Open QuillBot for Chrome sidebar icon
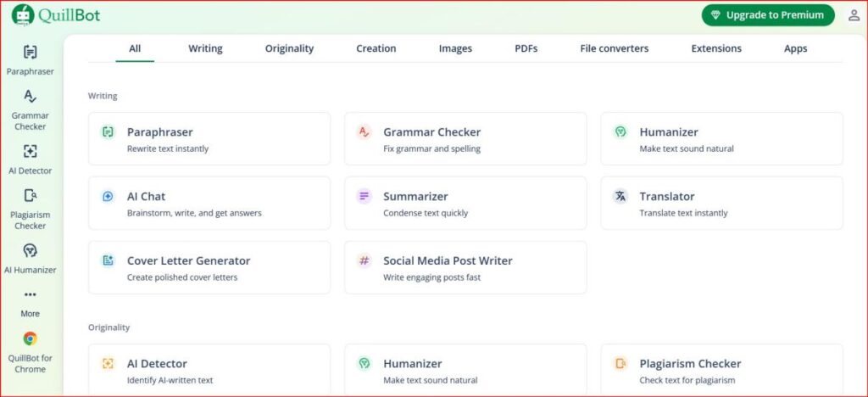This screenshot has width=868, height=397. (x=31, y=338)
